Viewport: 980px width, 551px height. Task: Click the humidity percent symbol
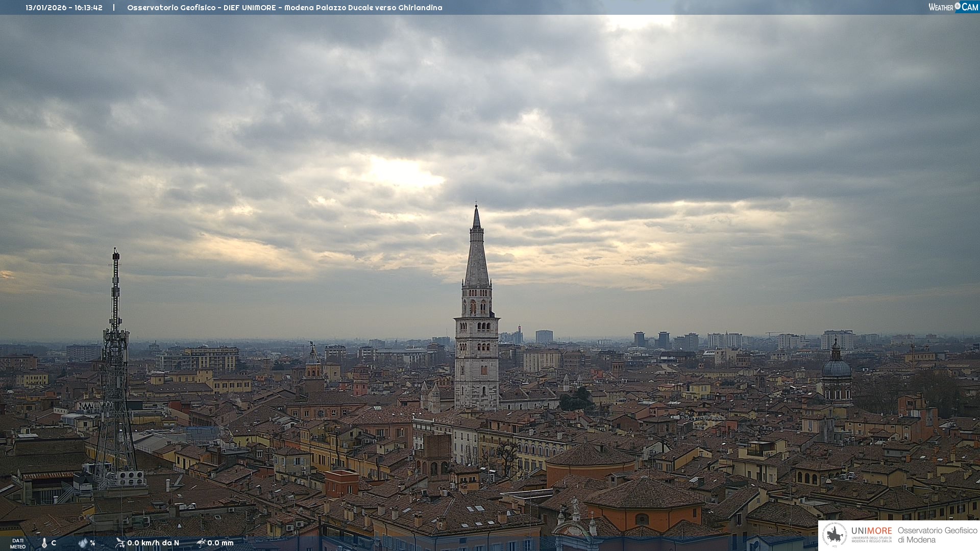coord(92,543)
